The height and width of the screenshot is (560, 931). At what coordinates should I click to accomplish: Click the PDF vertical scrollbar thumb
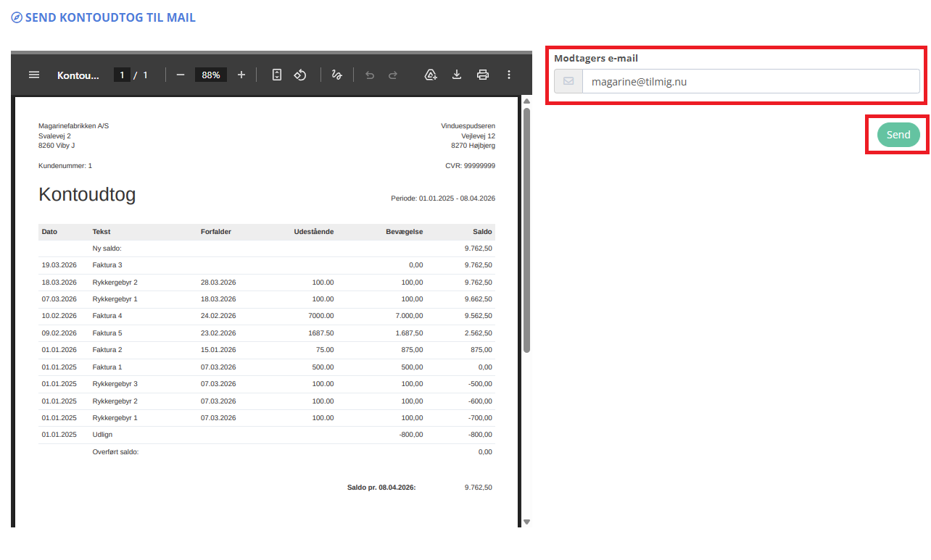[x=526, y=230]
